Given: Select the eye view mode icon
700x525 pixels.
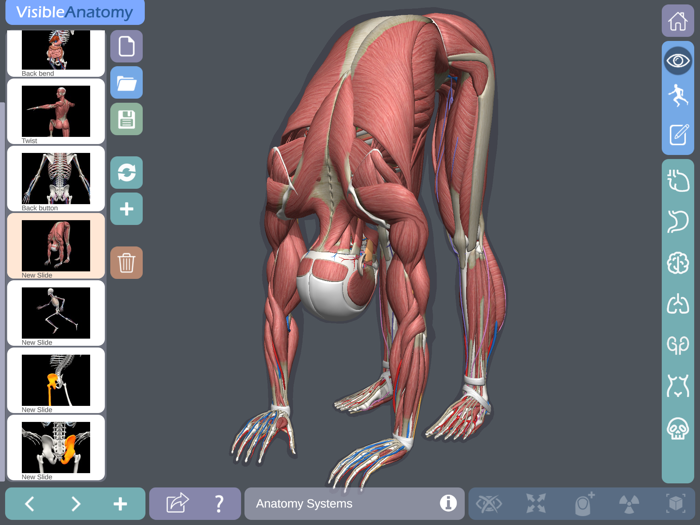Looking at the screenshot, I should (677, 60).
